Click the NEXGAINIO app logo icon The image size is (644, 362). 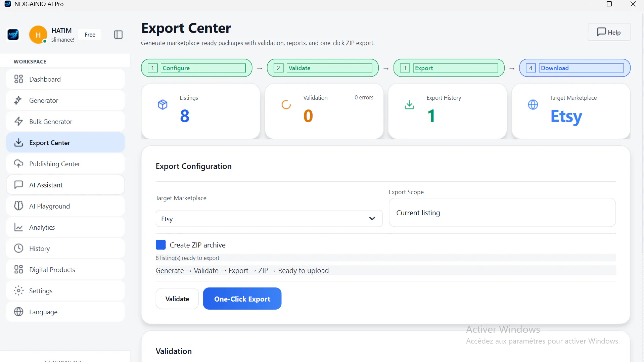click(13, 35)
